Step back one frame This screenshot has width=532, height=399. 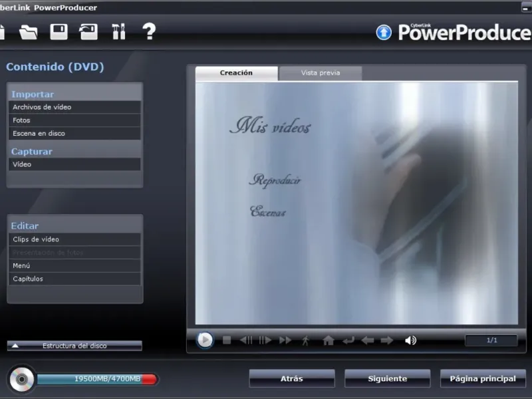click(246, 340)
